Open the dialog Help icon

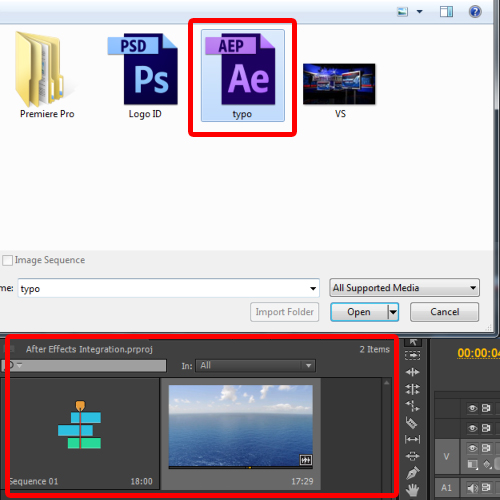475,12
